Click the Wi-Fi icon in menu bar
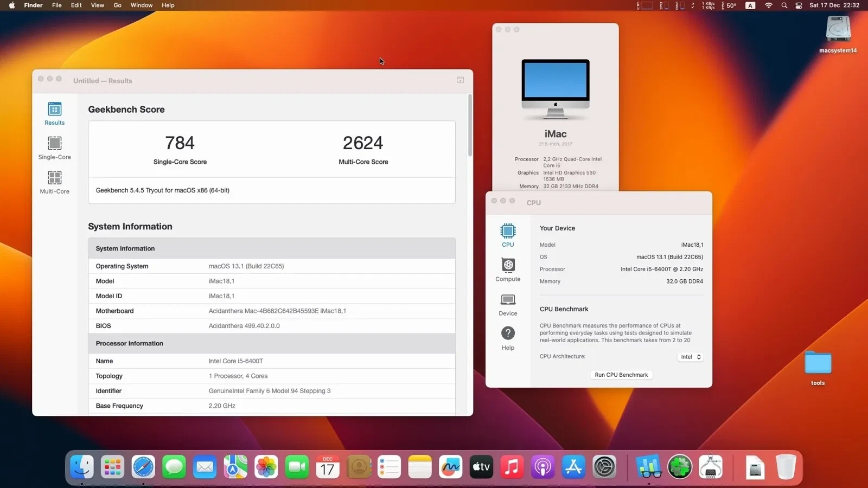Viewport: 868px width, 488px height. coord(768,5)
